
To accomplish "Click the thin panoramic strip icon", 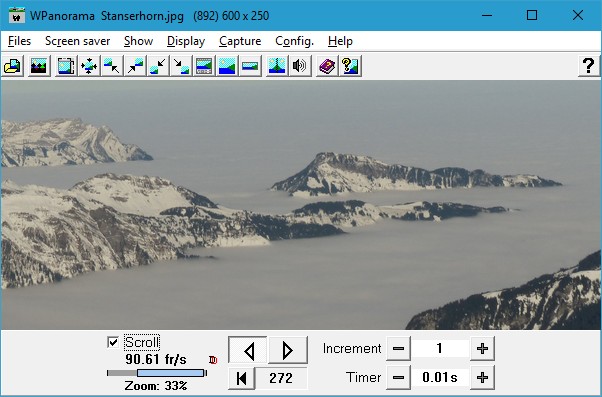I will pyautogui.click(x=250, y=66).
